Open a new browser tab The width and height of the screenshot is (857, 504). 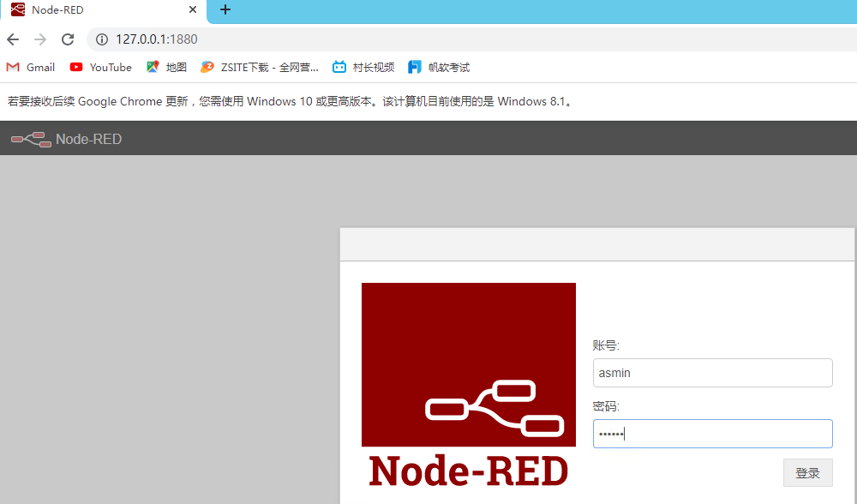(225, 9)
